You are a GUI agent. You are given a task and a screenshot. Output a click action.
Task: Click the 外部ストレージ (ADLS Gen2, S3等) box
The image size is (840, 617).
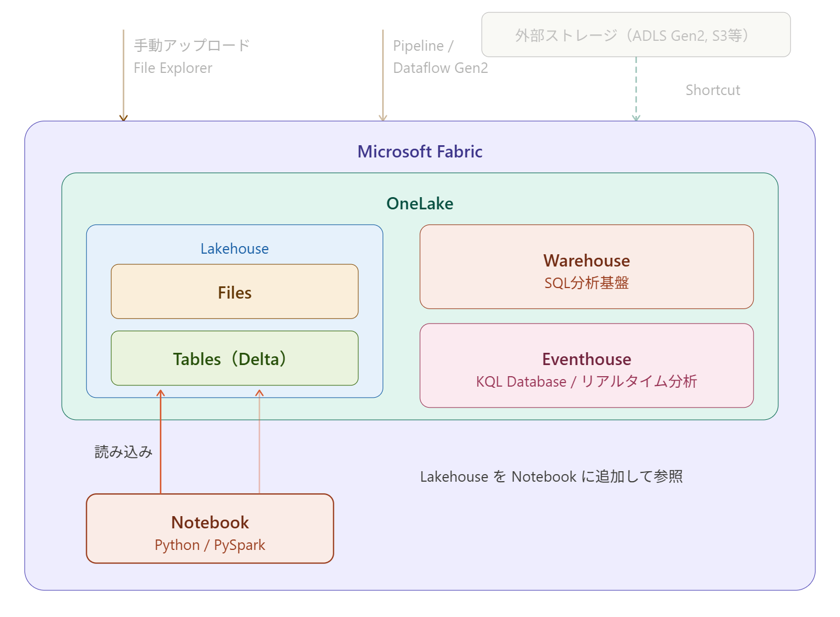(x=635, y=35)
